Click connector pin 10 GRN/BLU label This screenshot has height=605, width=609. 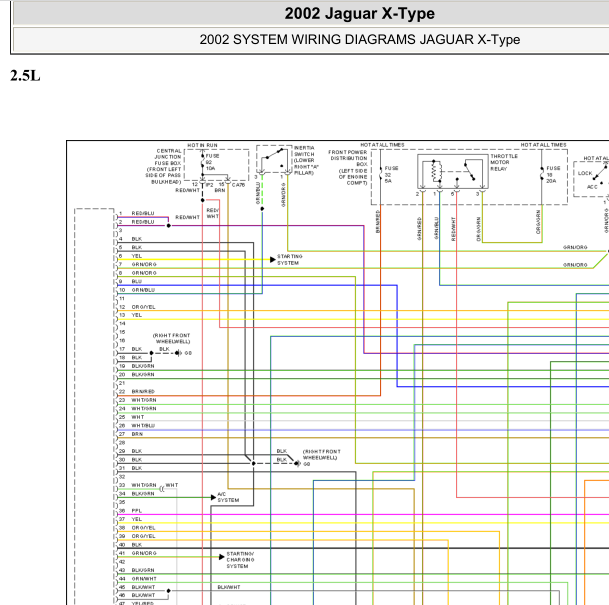click(x=143, y=290)
